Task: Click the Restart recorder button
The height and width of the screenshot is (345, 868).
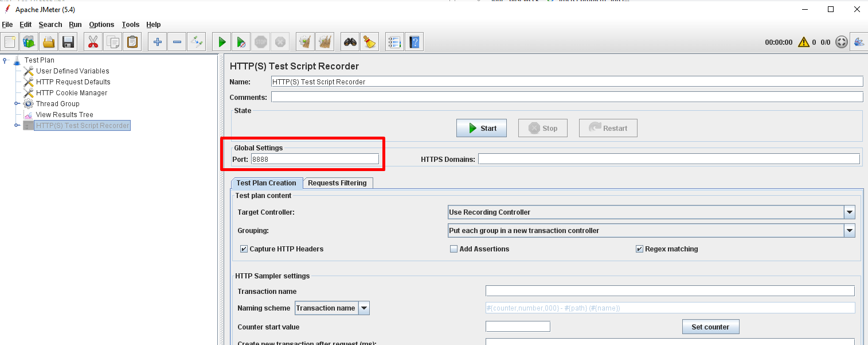Action: 608,128
